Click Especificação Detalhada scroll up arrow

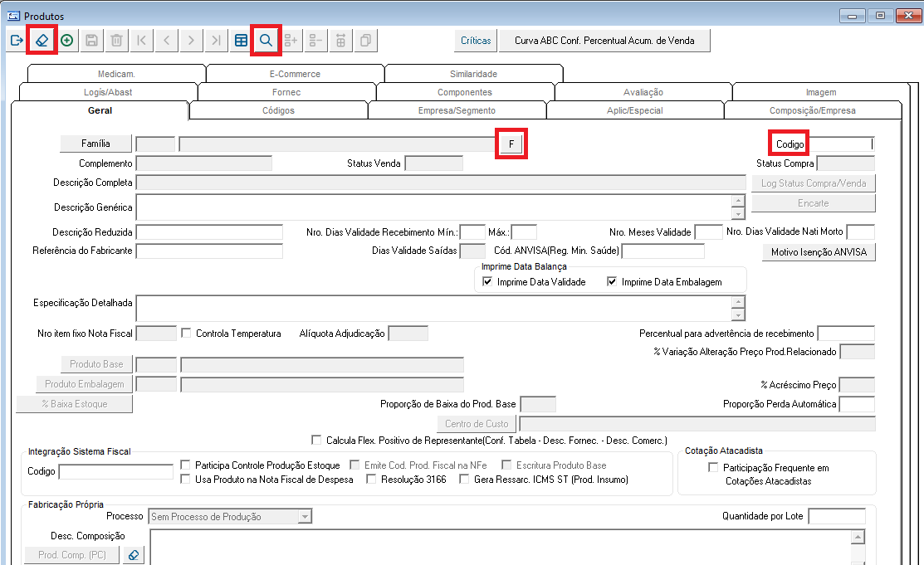tap(738, 302)
